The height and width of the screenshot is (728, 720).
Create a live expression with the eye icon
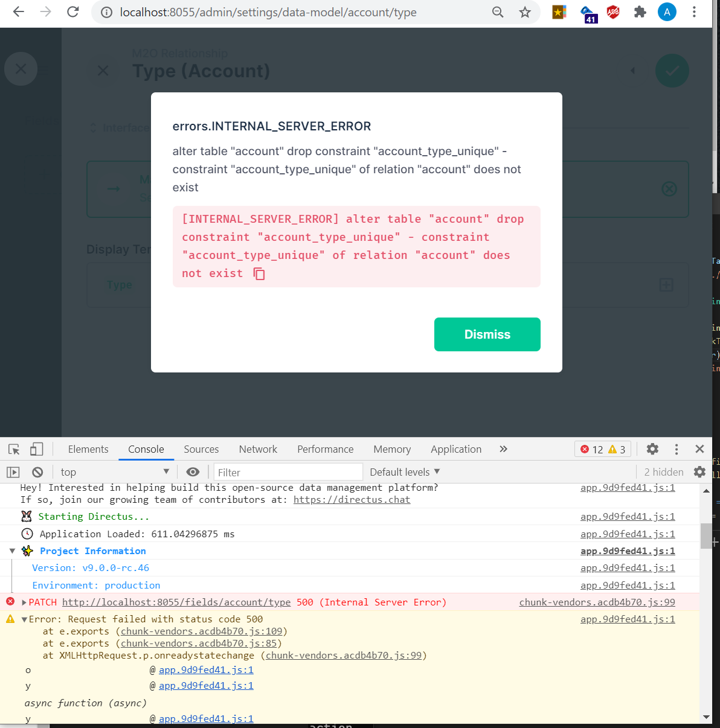point(193,471)
